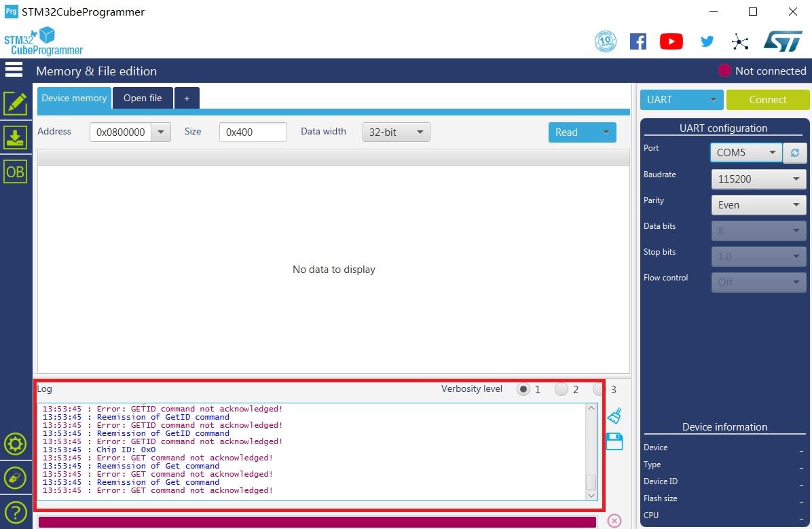Screen dimensions: 812x529
Task: Open the ST YouTube channel icon
Action: [671, 41]
